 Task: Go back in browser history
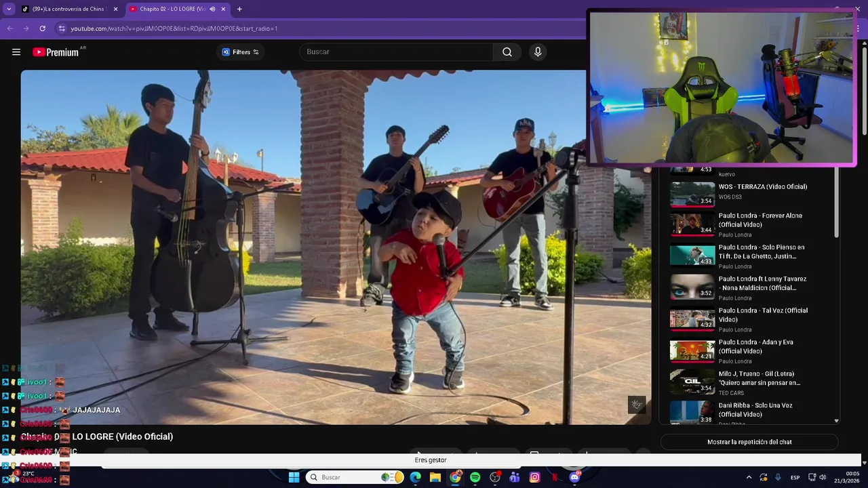click(9, 28)
